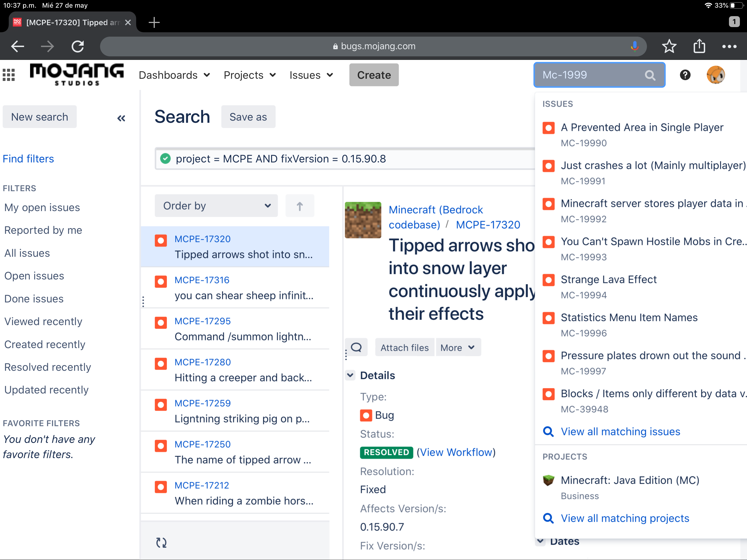Open the Projects menu
The image size is (747, 560).
[x=250, y=75]
